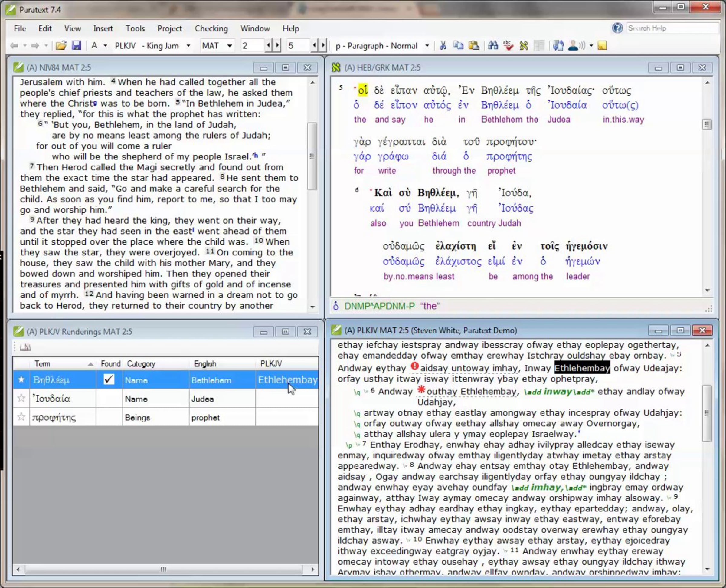Click the yellow note icon in toolbar
This screenshot has height=588, width=726.
[602, 45]
